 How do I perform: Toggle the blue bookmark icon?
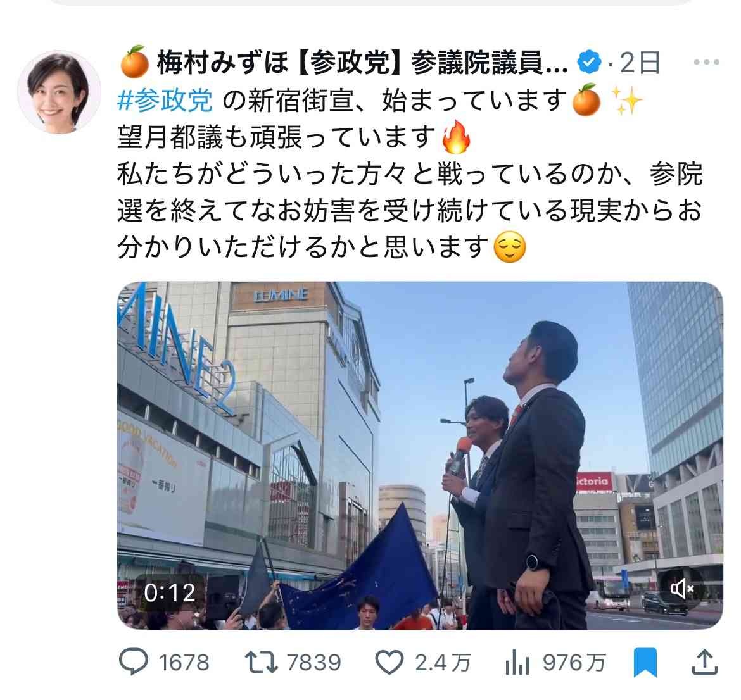point(645,662)
